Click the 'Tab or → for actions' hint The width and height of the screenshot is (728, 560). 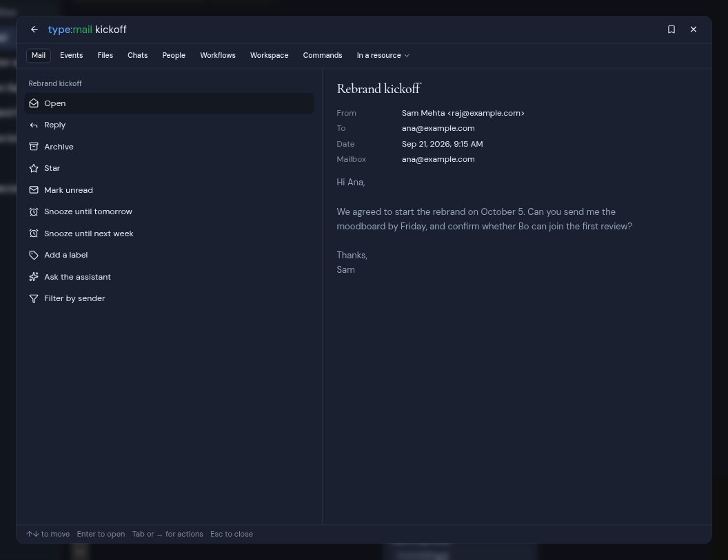(168, 534)
